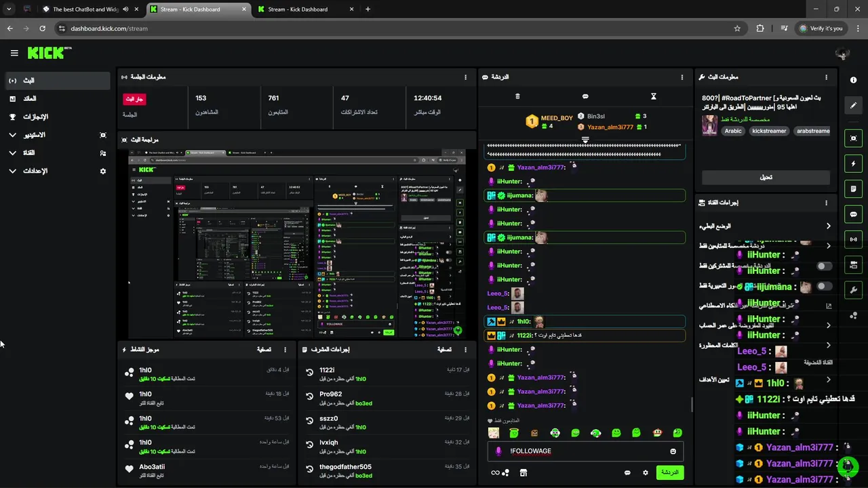Click the lightning bolt icon in the right sidebar

[x=853, y=163]
